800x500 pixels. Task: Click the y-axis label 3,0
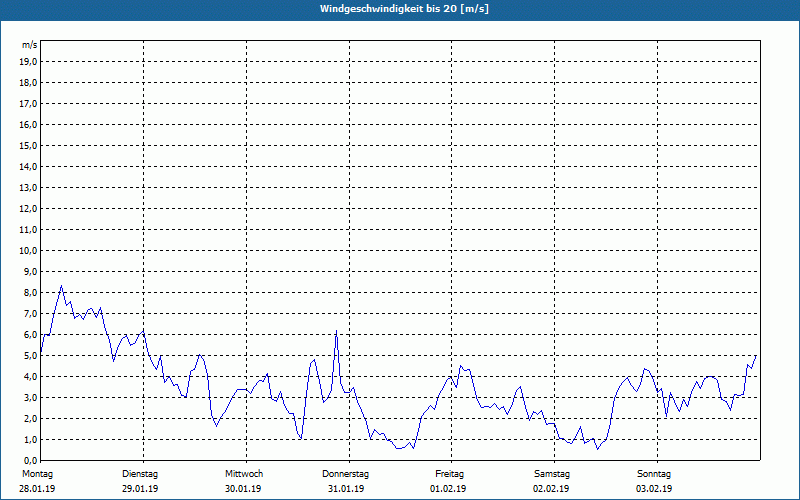click(30, 397)
